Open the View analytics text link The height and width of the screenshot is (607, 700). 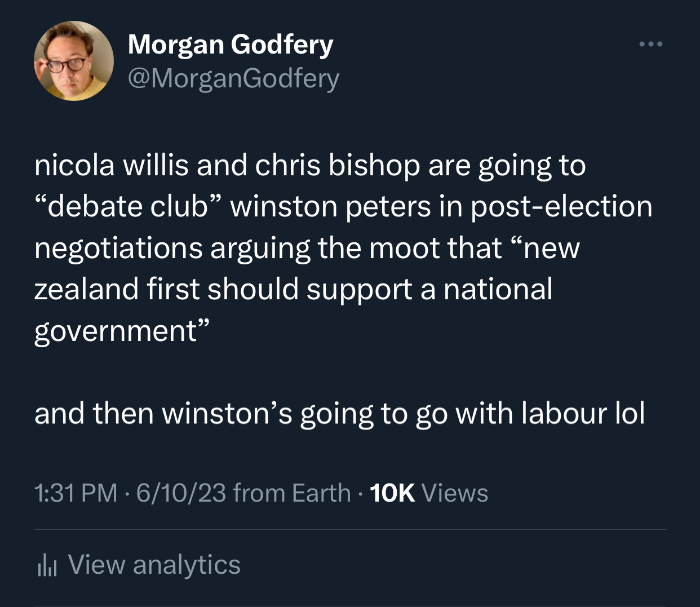(x=154, y=565)
